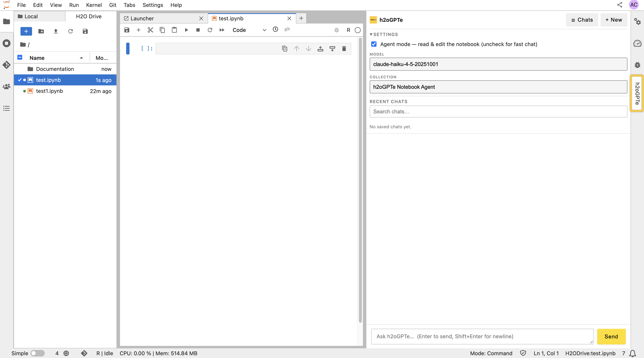Restart the kernel icon
Screen dimensions: 644x358
[x=210, y=30]
